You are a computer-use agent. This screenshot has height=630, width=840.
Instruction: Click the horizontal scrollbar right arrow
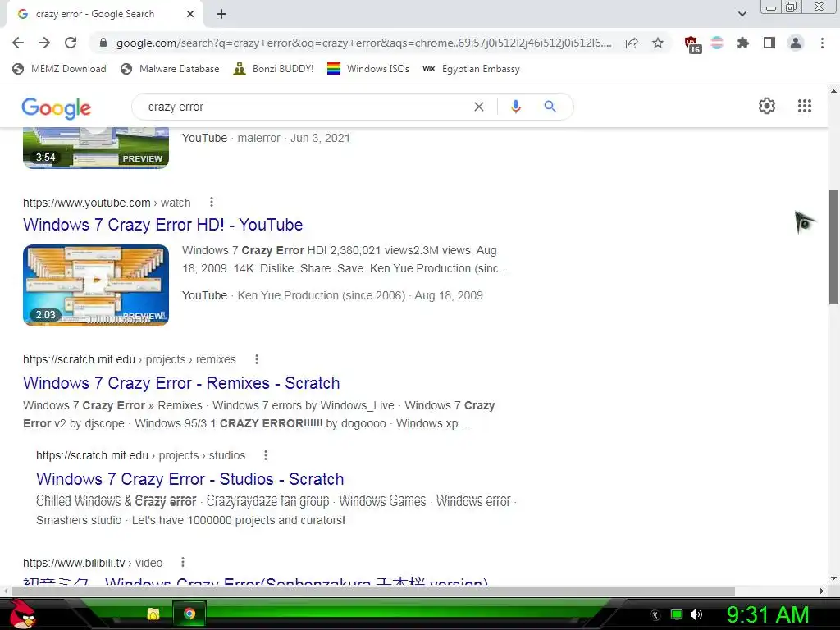(x=822, y=591)
